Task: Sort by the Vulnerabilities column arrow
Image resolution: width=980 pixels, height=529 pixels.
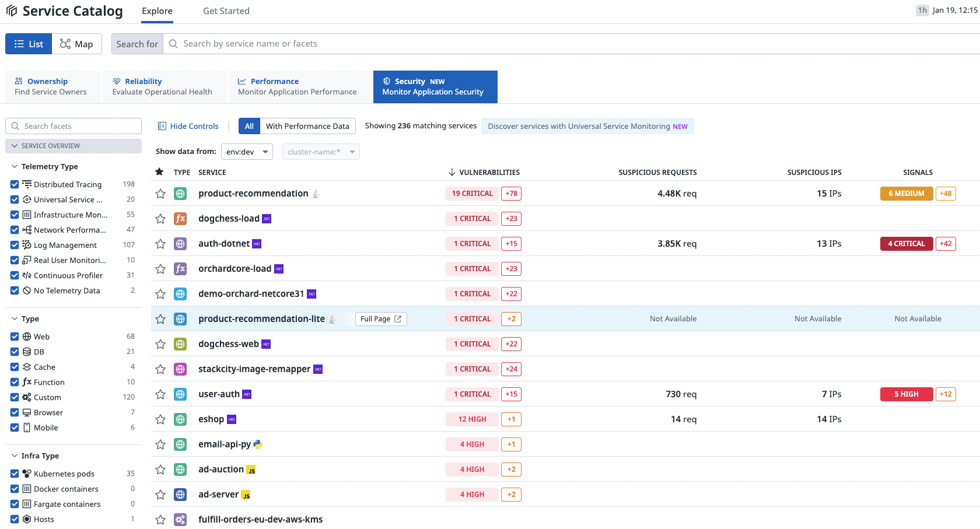Action: (x=452, y=172)
